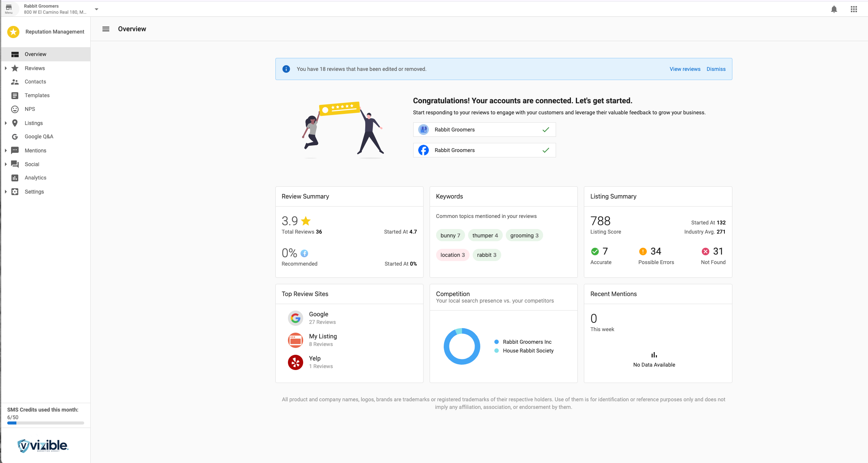The width and height of the screenshot is (868, 463).
Task: Click the View reviews link
Action: click(x=685, y=69)
